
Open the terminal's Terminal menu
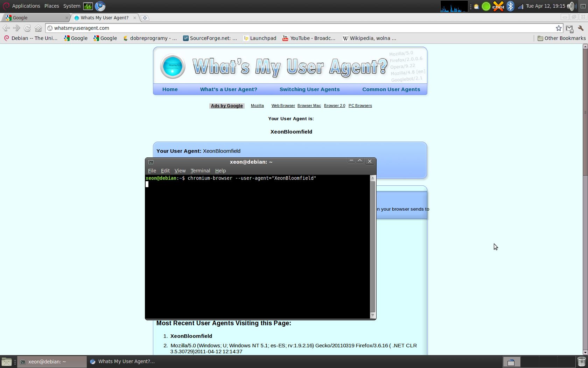pos(200,171)
